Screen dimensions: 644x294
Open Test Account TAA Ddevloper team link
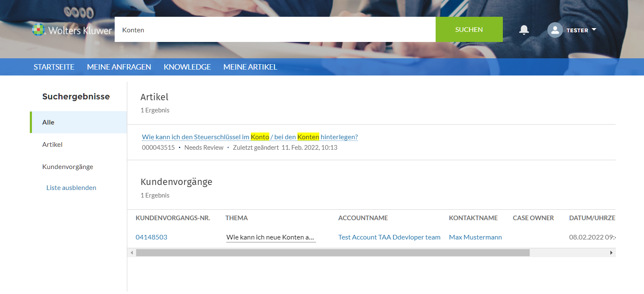(389, 237)
